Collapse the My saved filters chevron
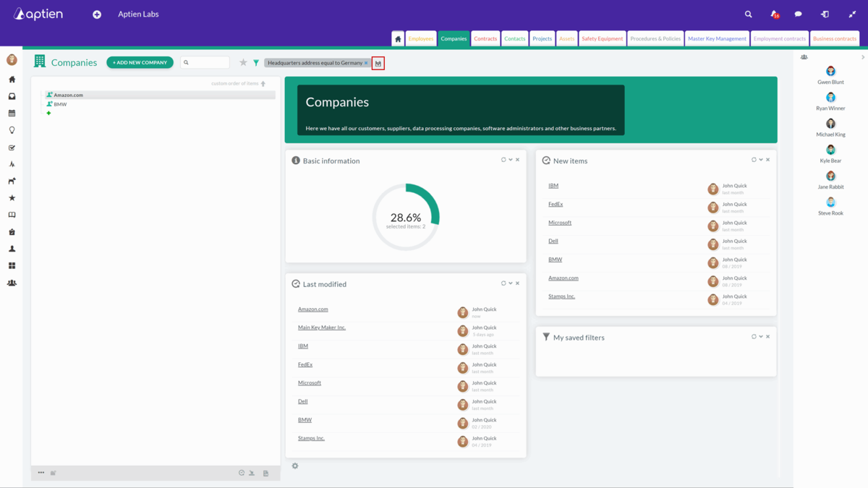The image size is (868, 488). pyautogui.click(x=761, y=337)
